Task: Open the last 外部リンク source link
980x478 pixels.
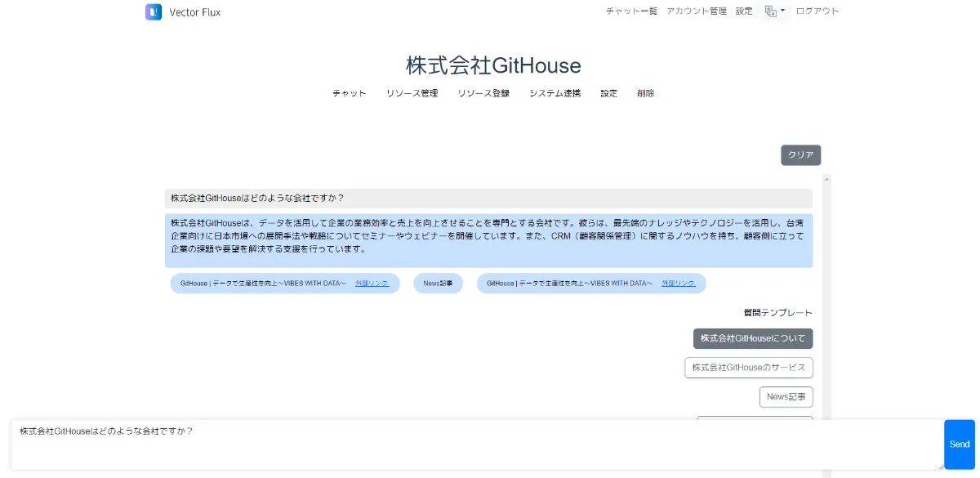Action: (x=678, y=284)
